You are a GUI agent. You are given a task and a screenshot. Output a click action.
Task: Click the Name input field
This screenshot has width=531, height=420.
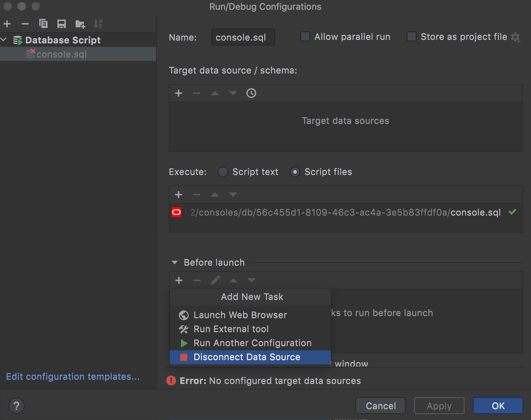point(243,37)
